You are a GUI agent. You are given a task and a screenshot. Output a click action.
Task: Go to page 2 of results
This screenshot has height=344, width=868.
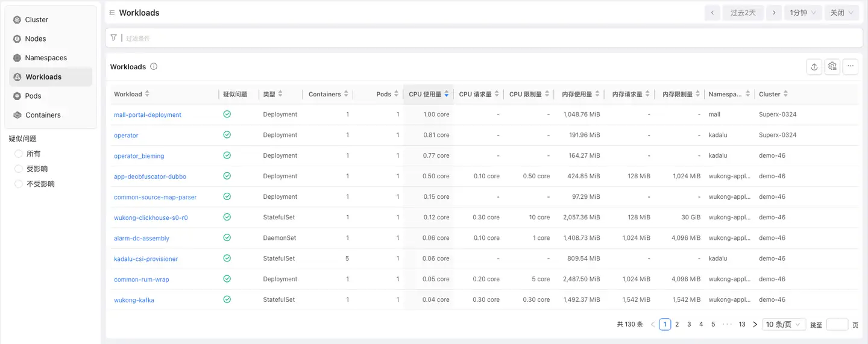pyautogui.click(x=677, y=325)
